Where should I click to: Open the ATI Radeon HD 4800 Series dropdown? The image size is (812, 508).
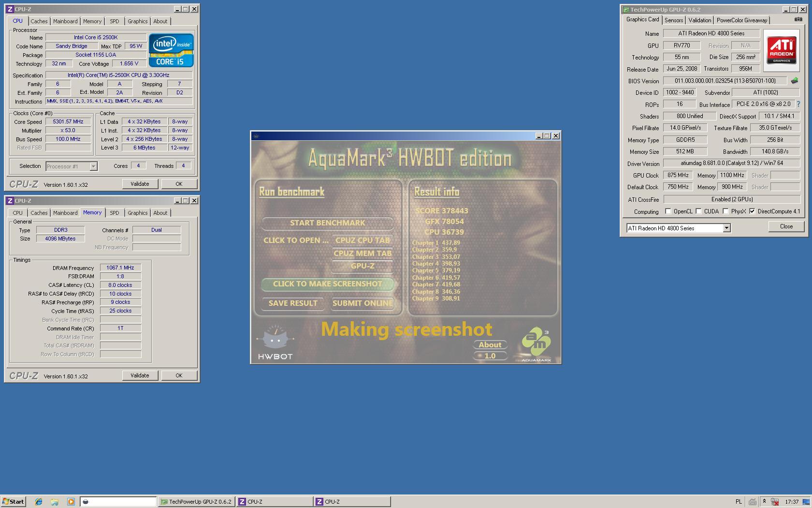coord(726,228)
